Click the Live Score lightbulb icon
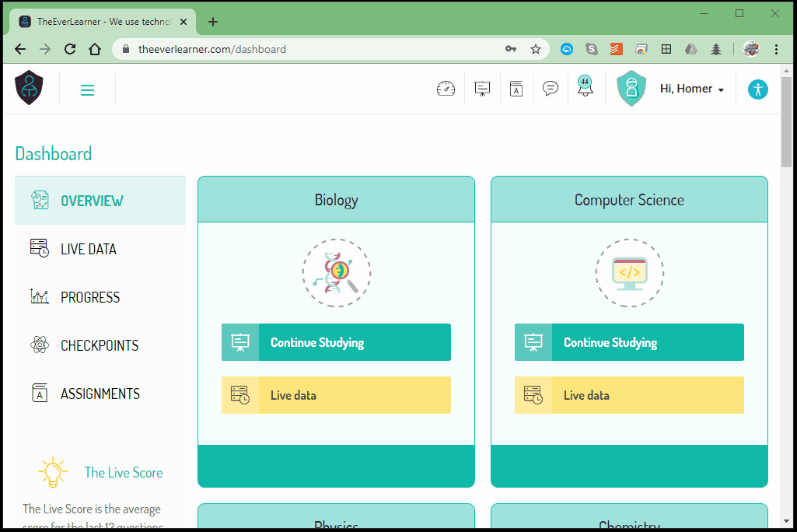The width and height of the screenshot is (797, 532). [x=52, y=472]
